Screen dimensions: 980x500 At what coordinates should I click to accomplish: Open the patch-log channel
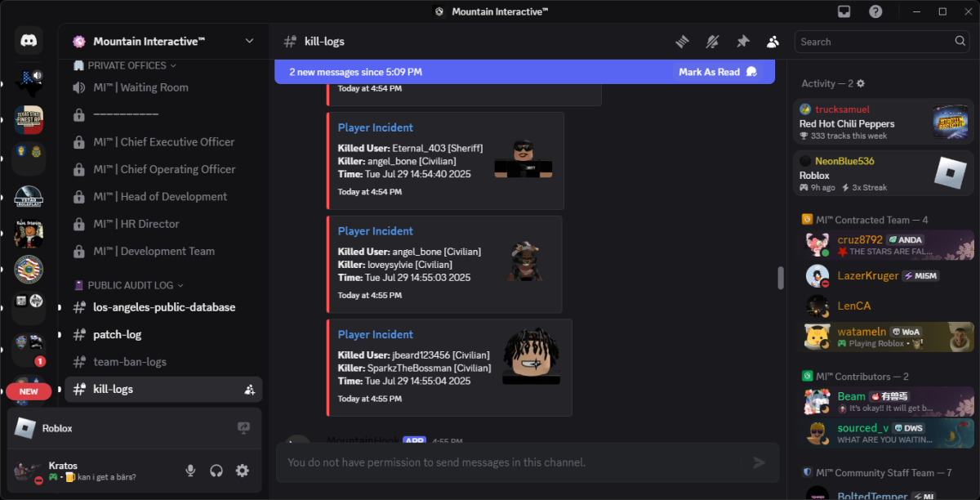coord(163,335)
